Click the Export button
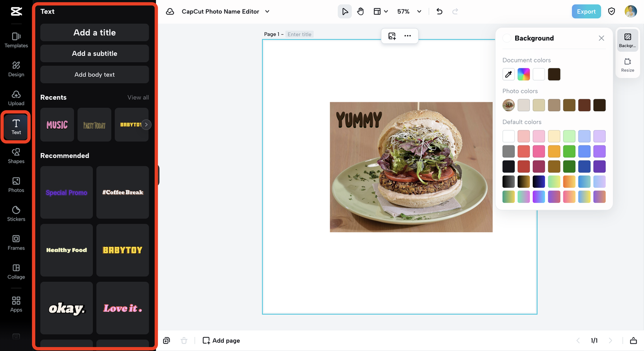 (x=586, y=12)
